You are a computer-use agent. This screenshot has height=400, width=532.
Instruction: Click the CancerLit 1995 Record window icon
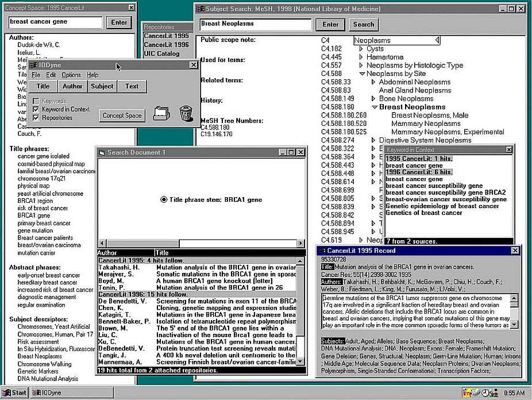321,251
